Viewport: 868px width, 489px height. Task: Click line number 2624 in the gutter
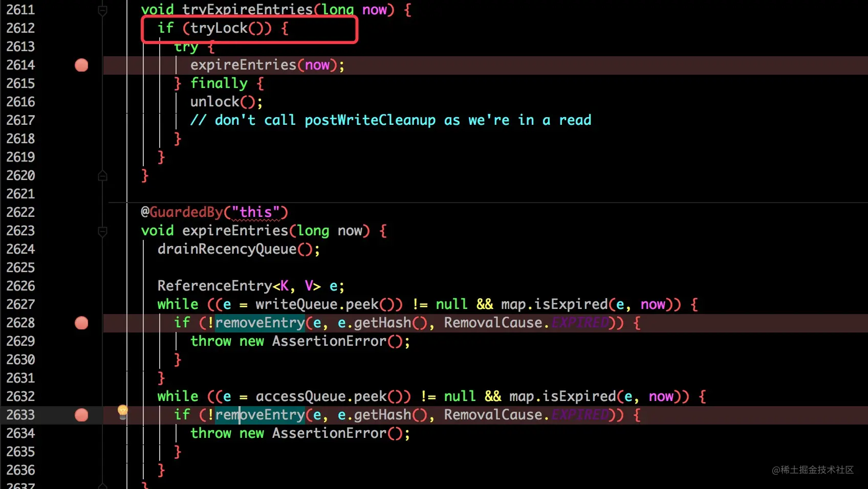tap(20, 249)
